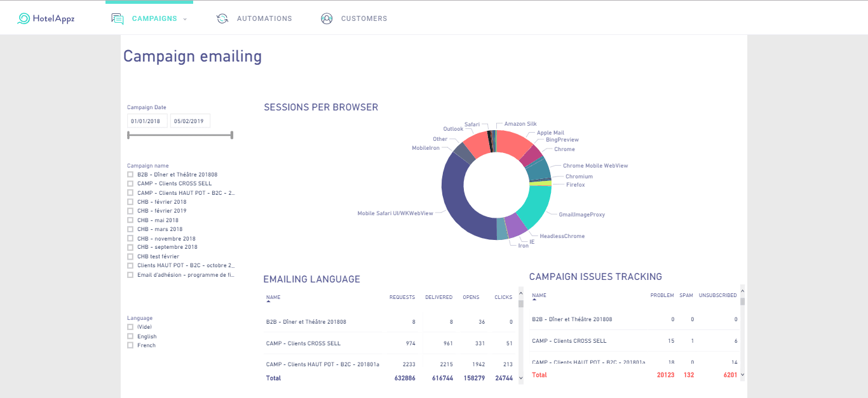Sort Emailing Language table by Delivered column

(438, 297)
